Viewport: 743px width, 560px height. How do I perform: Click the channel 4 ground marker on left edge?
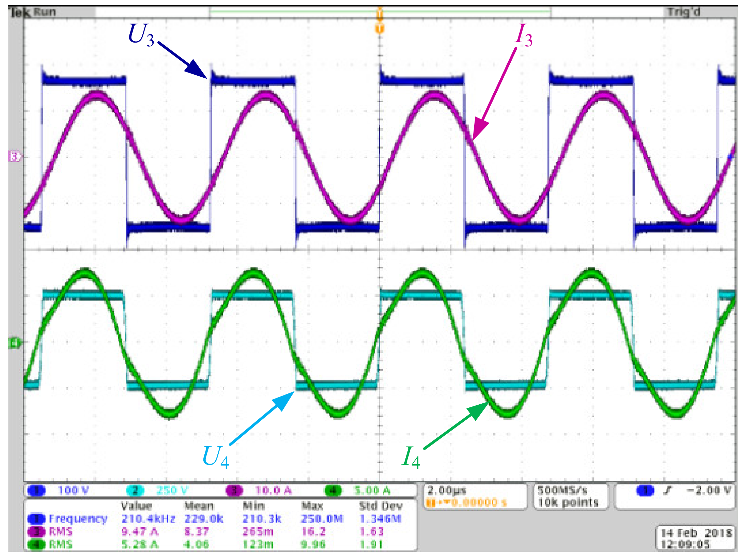point(15,343)
